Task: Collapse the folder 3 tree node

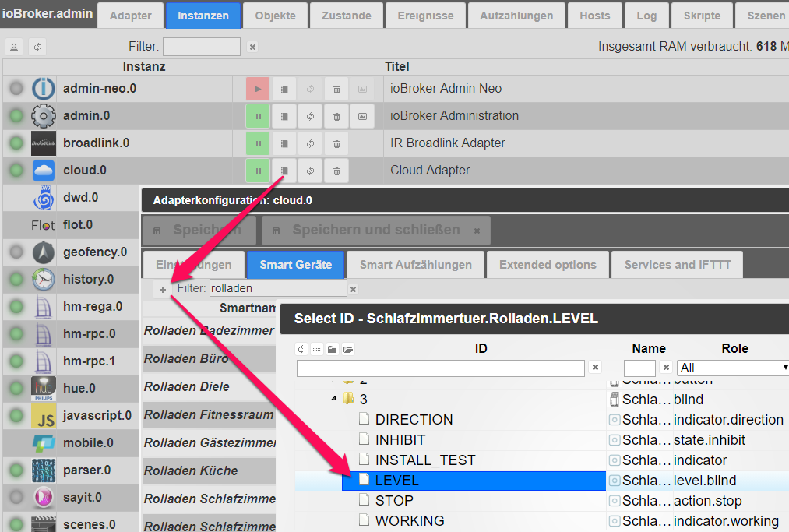Action: point(333,399)
